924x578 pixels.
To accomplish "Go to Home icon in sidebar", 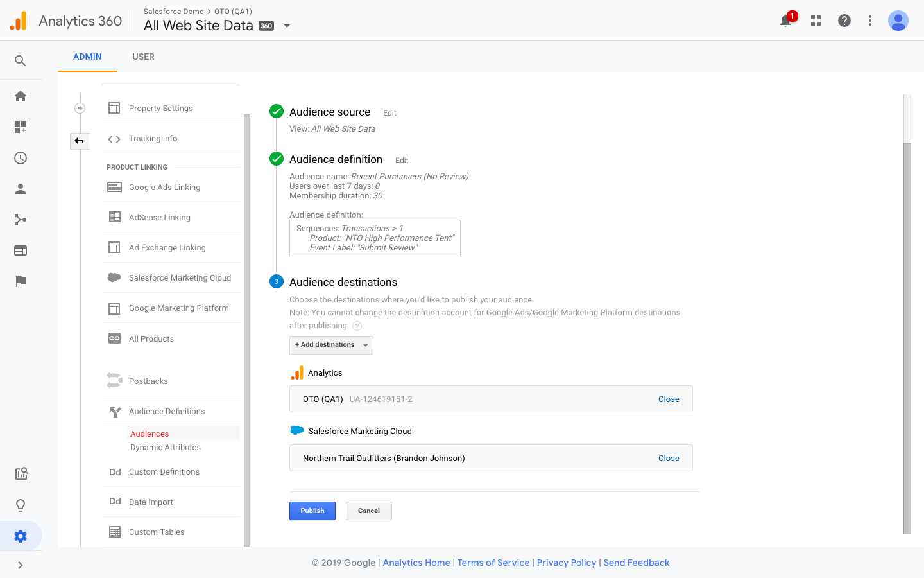I will [x=21, y=96].
